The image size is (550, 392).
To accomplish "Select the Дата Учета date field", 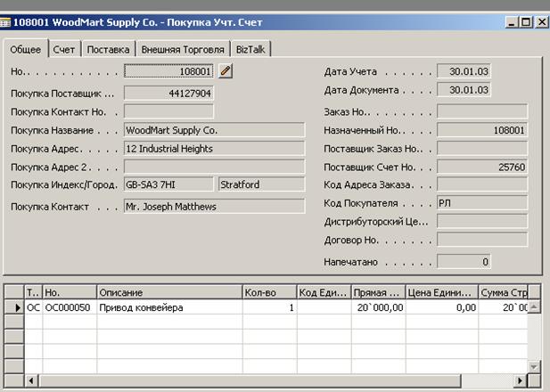I will (x=464, y=71).
